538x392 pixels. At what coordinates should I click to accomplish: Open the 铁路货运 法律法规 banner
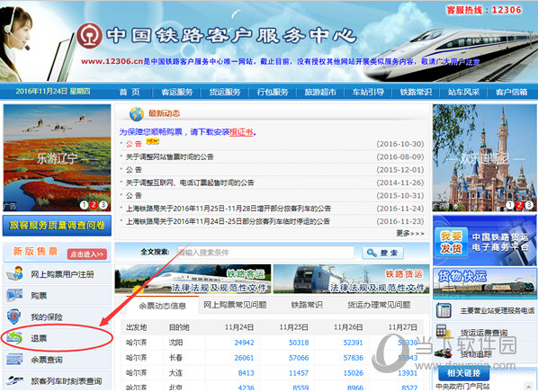click(352, 279)
